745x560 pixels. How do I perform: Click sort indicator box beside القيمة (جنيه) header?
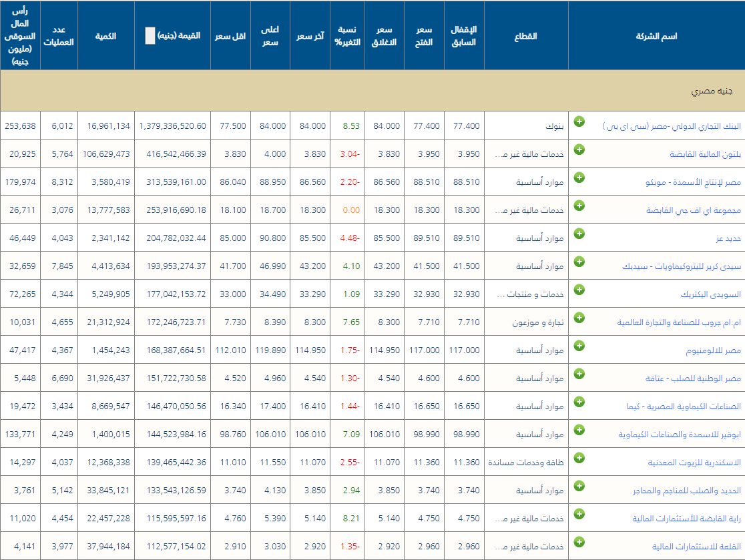(150, 36)
